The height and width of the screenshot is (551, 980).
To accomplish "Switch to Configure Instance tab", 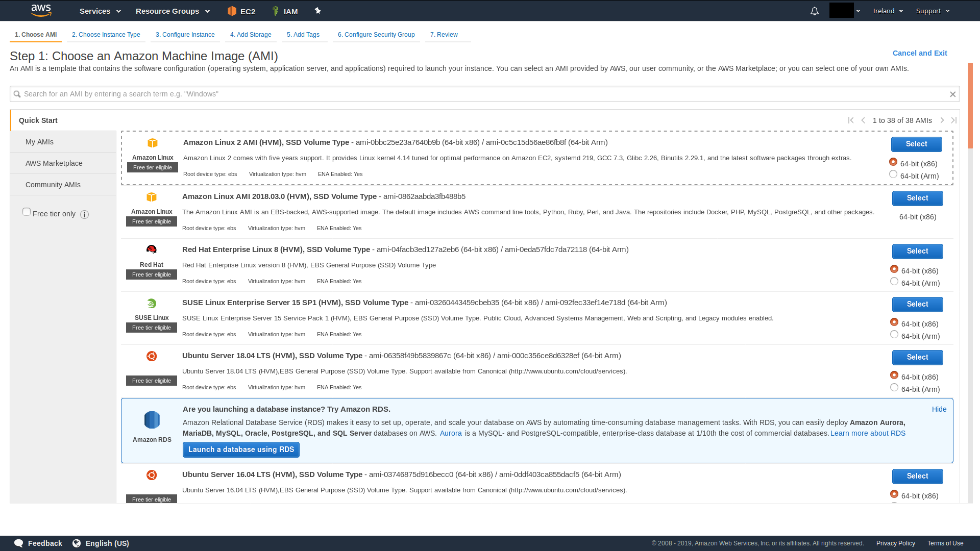I will 184,34.
